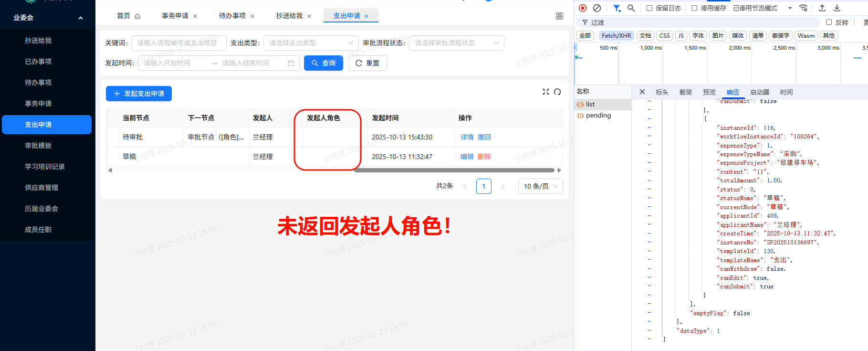
Task: Select 供应商管理 in the sidebar menu
Action: coord(42,188)
